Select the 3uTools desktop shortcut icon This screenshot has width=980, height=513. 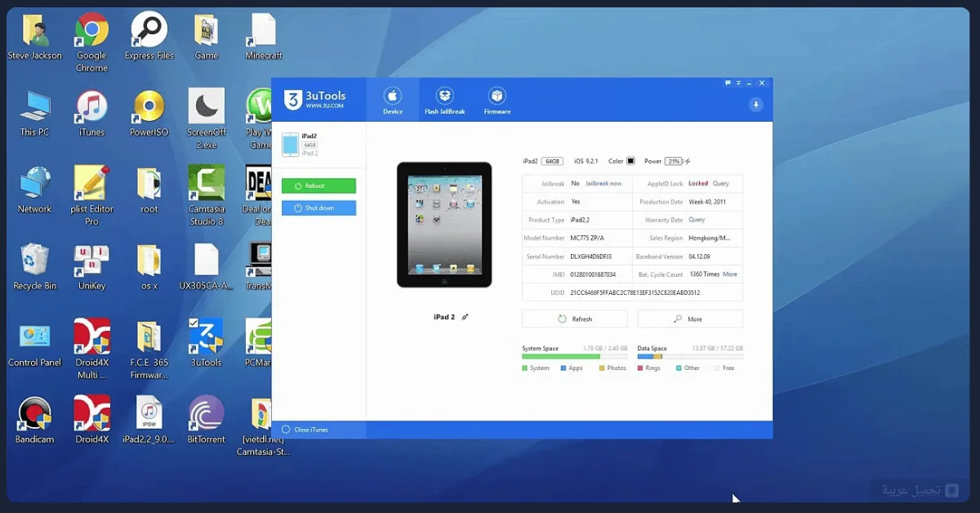[206, 344]
